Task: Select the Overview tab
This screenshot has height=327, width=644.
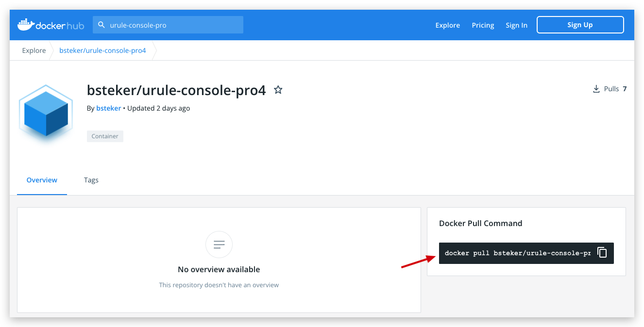Action: click(x=42, y=180)
